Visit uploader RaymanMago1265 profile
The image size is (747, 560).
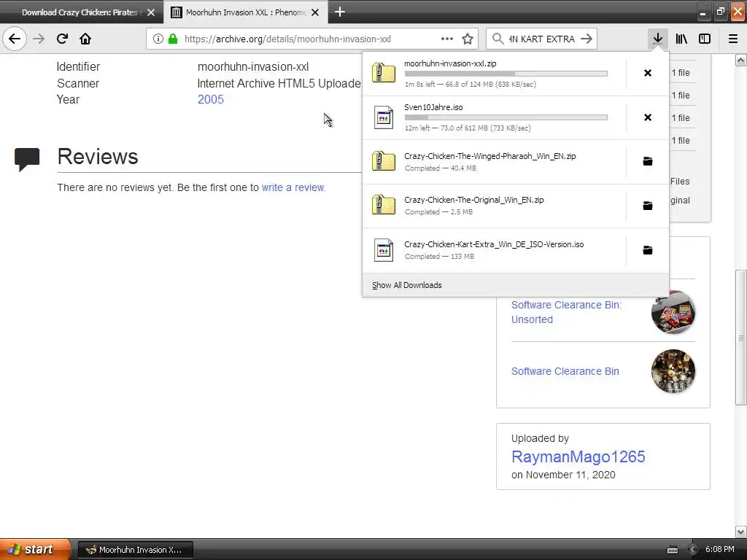pyautogui.click(x=578, y=456)
